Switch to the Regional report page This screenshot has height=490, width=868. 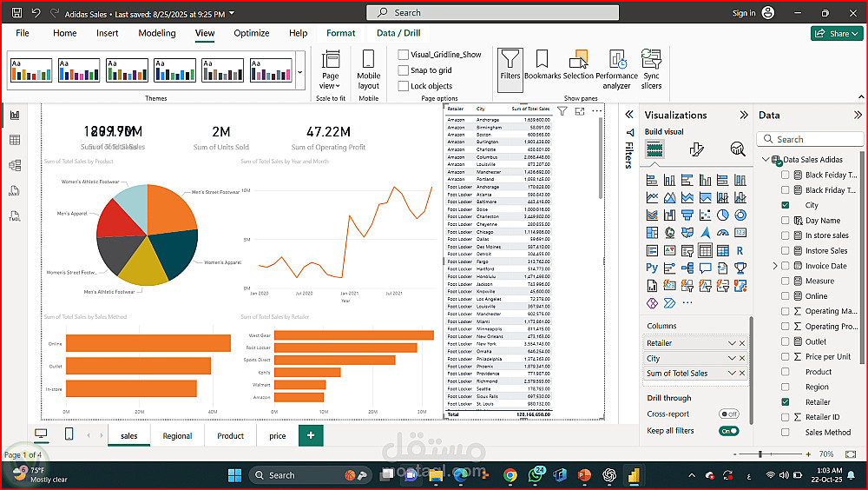tap(177, 435)
